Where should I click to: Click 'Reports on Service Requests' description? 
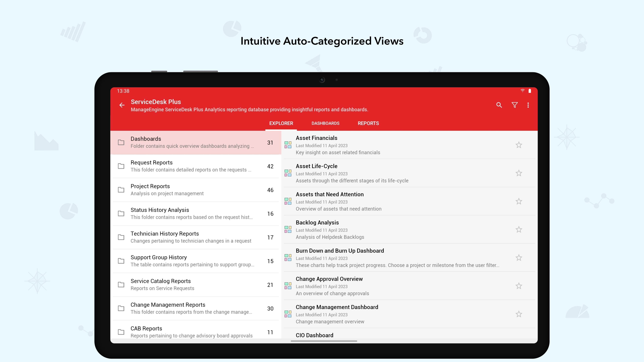(x=162, y=288)
